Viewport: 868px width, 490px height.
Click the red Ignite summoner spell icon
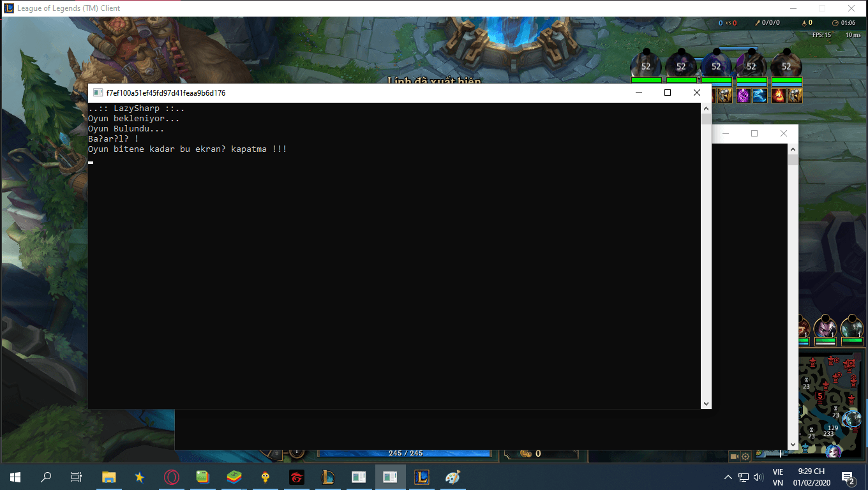(x=779, y=95)
